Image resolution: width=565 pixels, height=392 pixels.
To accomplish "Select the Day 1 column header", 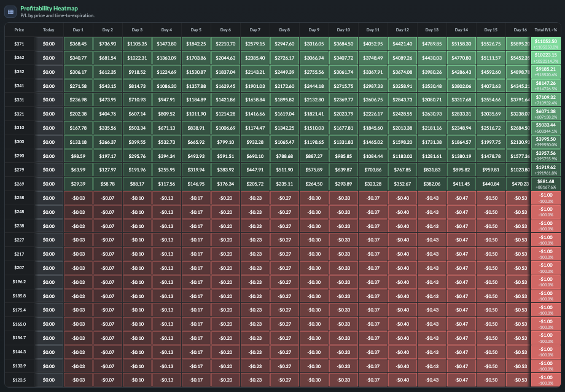I will 78,30.
